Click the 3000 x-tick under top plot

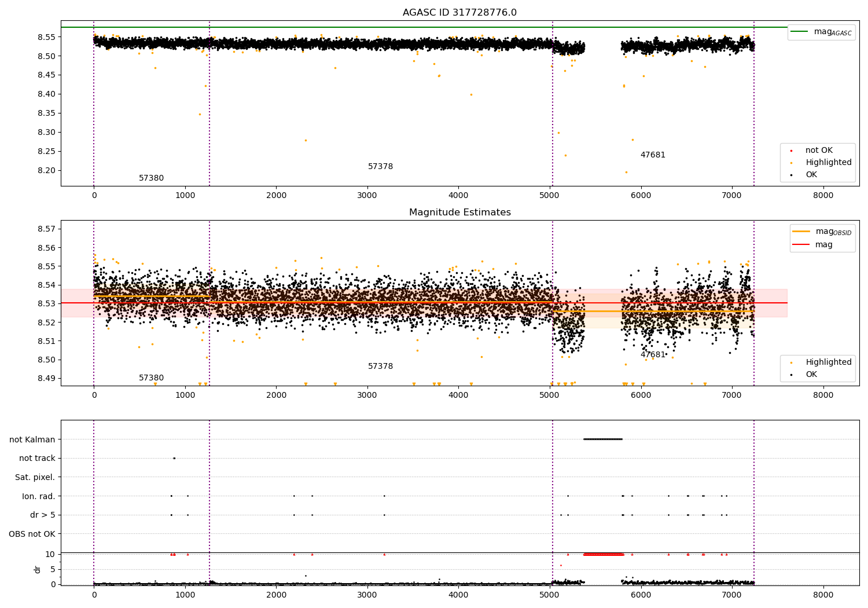(367, 196)
